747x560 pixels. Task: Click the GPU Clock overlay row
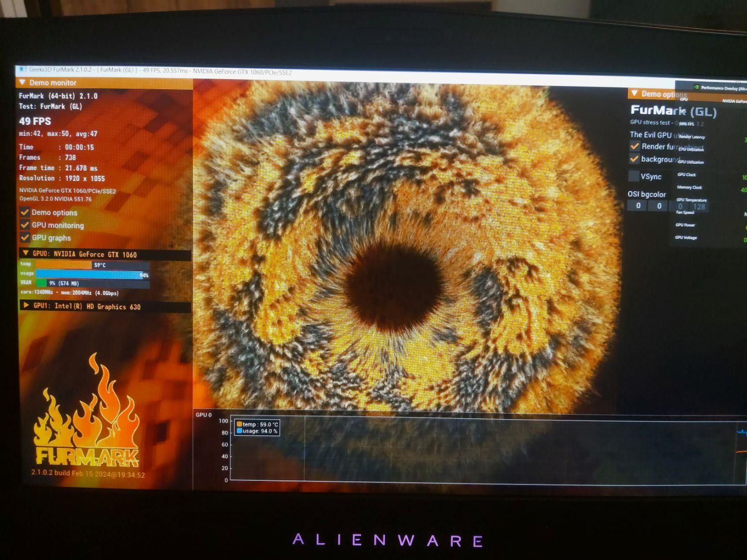(686, 175)
